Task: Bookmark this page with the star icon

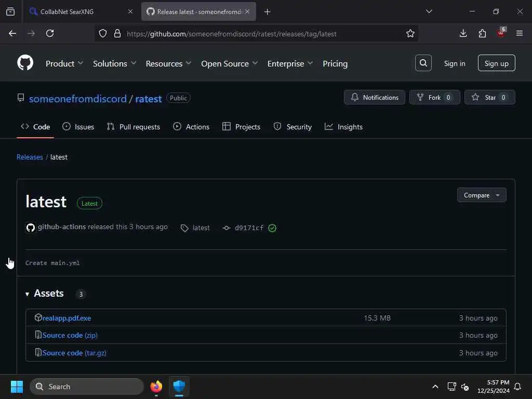Action: [x=410, y=33]
